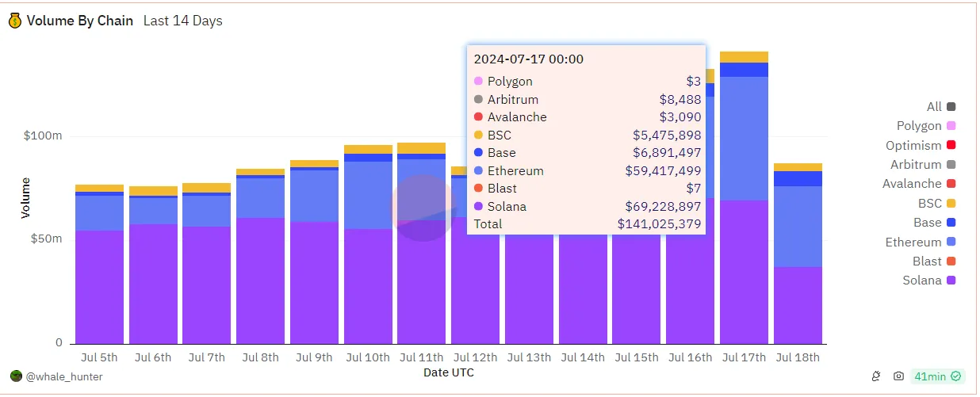Toggle the Blast legend entry
980x397 pixels.
[x=934, y=261]
